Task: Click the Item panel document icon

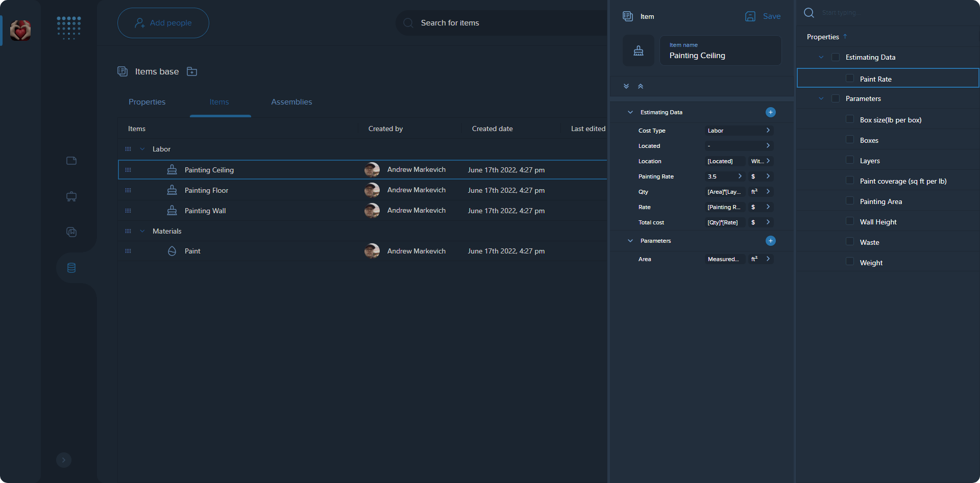Action: pos(628,16)
